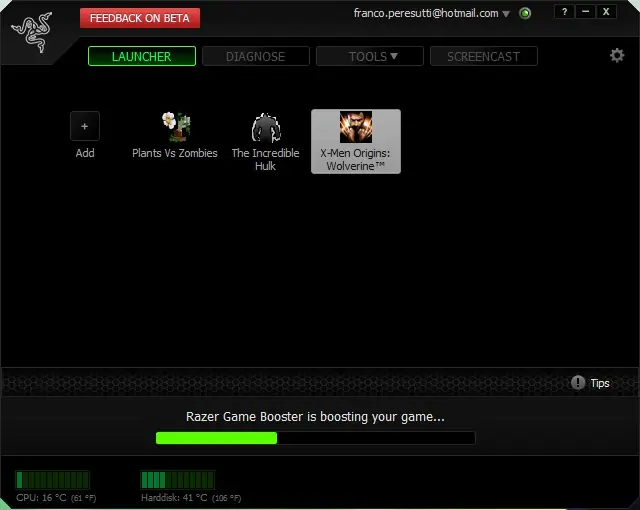
Task: Launch Plants Vs Zombies game icon
Action: (x=176, y=127)
